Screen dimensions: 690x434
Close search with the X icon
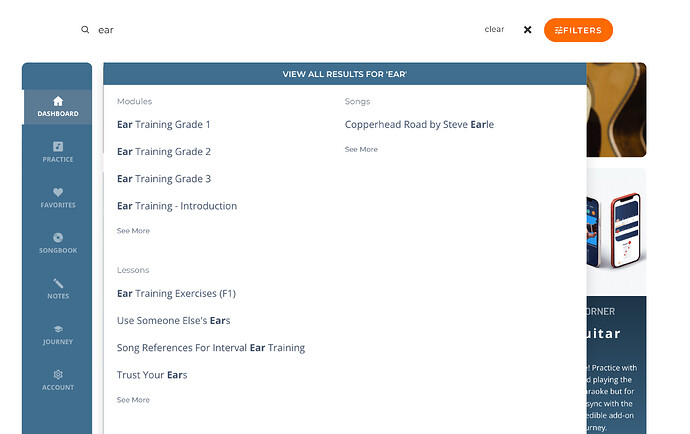tap(527, 30)
